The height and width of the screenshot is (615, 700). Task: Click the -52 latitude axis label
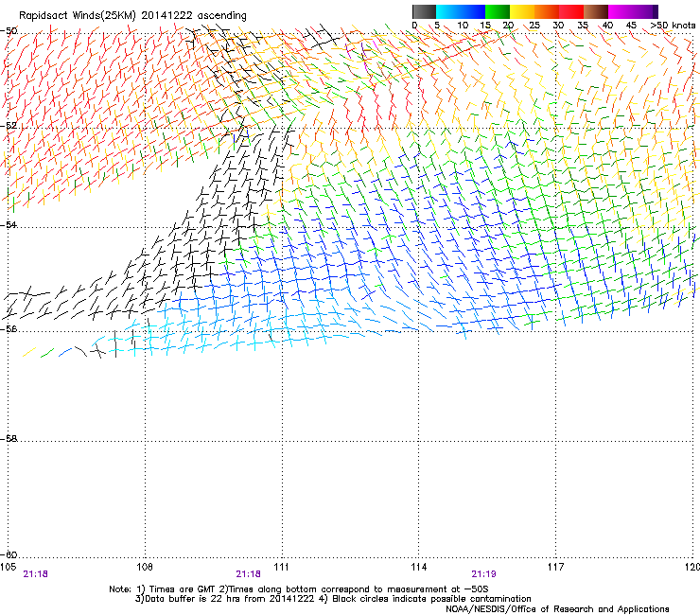pyautogui.click(x=9, y=126)
